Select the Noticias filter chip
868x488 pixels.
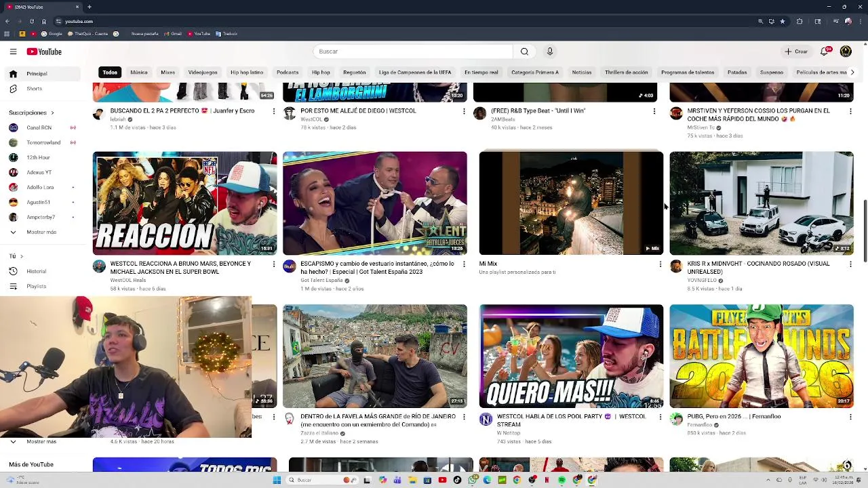click(x=582, y=72)
